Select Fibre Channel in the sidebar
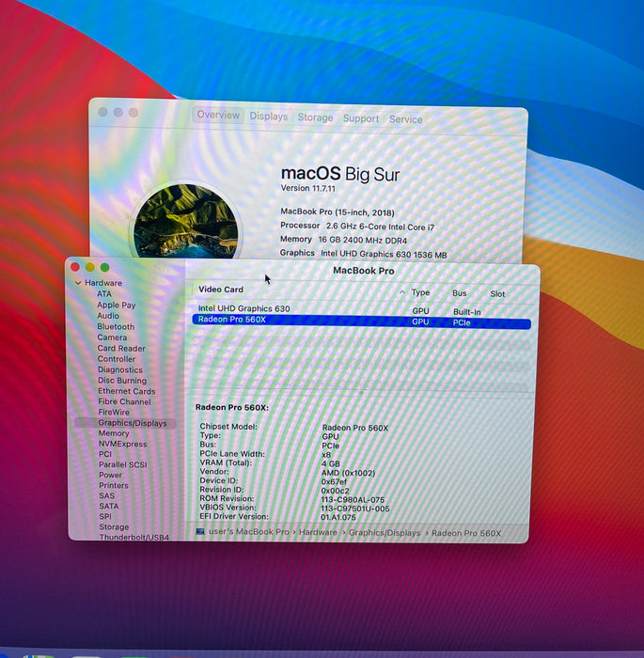Viewport: 644px width, 658px height. point(124,401)
